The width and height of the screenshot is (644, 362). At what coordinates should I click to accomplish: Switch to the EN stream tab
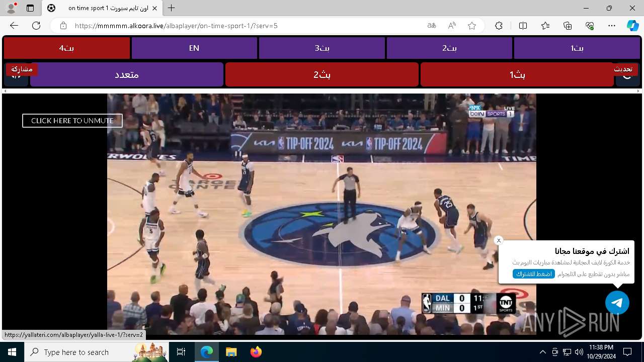194,48
